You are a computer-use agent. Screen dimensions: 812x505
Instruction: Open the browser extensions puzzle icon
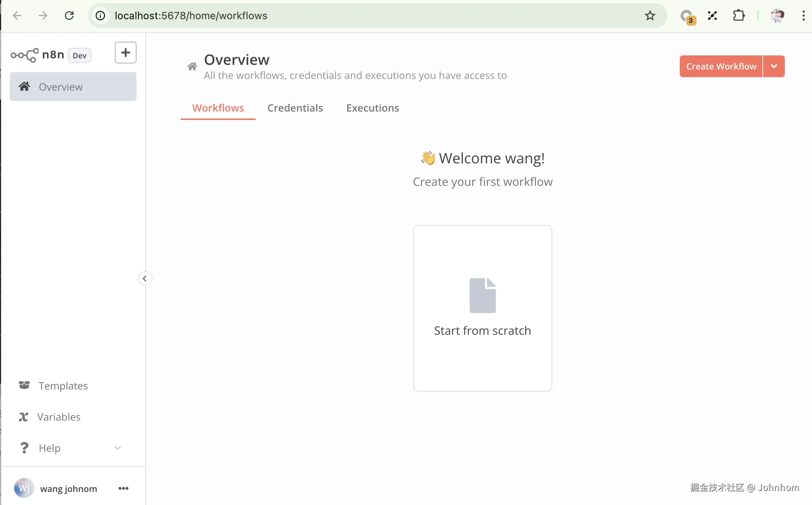point(738,16)
